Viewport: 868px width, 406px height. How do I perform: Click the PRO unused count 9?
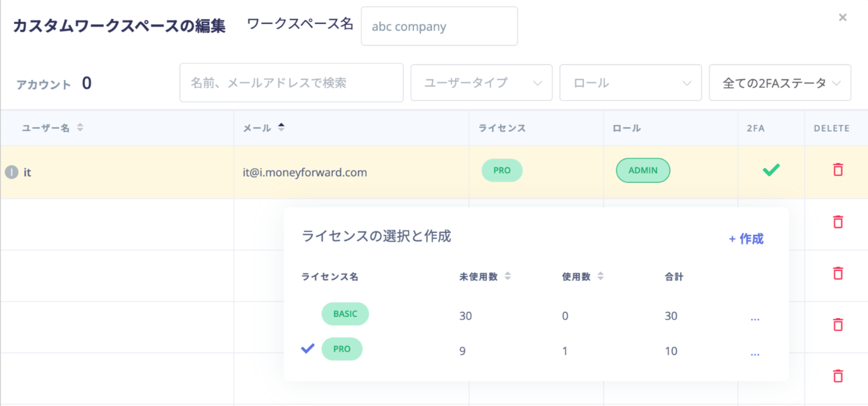point(462,351)
